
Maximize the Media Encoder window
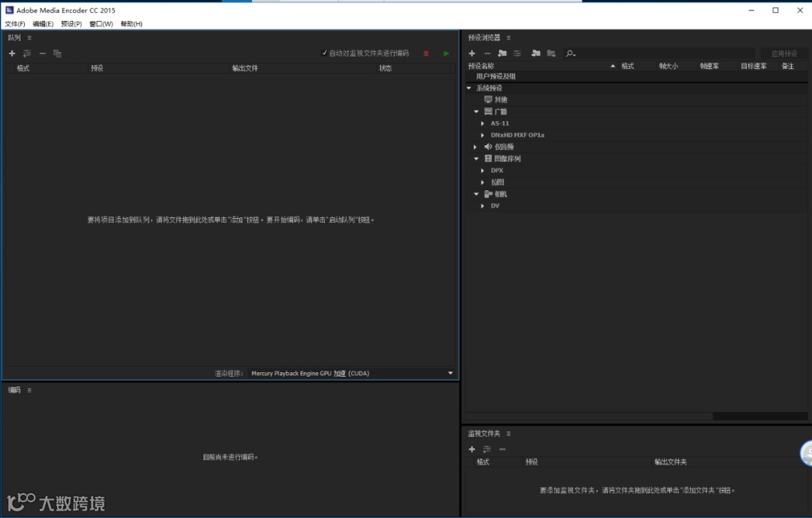(x=775, y=10)
